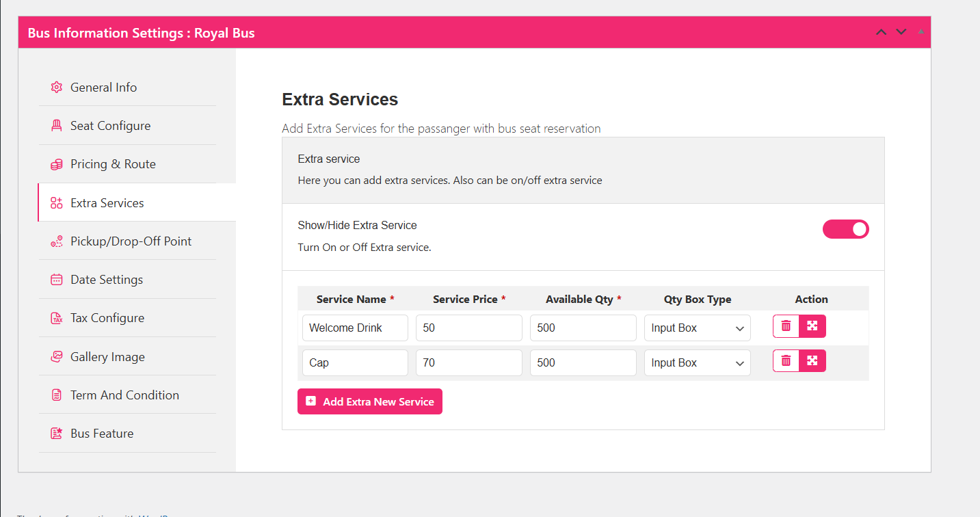
Task: Collapse Bus Information Settings panel with triangle
Action: pos(921,31)
